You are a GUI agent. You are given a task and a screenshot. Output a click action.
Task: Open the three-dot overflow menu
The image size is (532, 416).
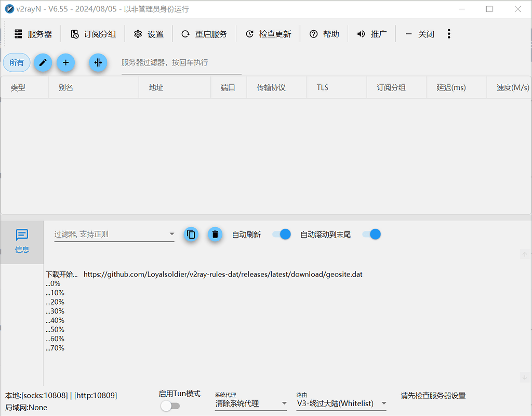pyautogui.click(x=448, y=34)
